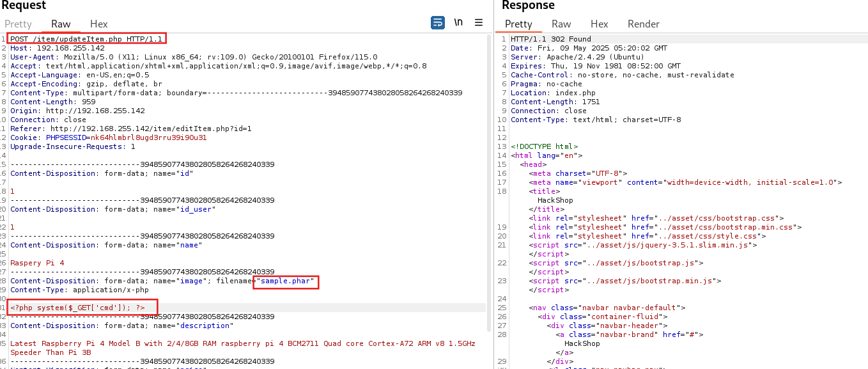This screenshot has width=868, height=369.
Task: Open the Hex tab in Request pane
Action: coord(99,24)
